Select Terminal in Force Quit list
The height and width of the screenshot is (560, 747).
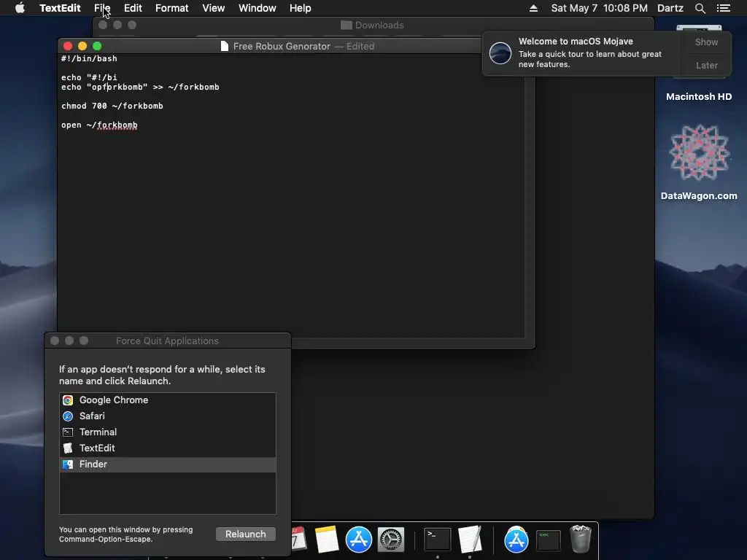[x=168, y=432]
